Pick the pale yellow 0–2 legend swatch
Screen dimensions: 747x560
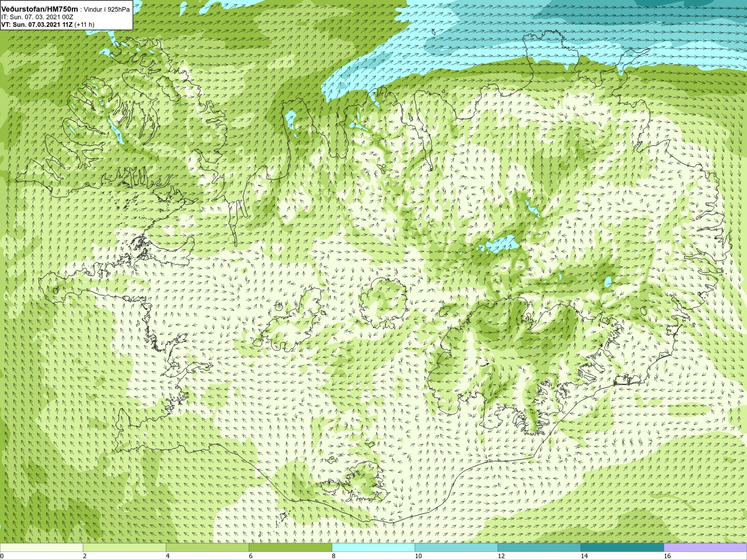pos(41,548)
